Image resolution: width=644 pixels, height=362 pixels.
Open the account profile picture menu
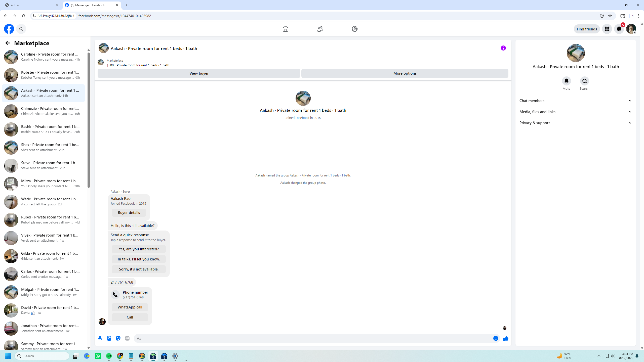pyautogui.click(x=631, y=29)
